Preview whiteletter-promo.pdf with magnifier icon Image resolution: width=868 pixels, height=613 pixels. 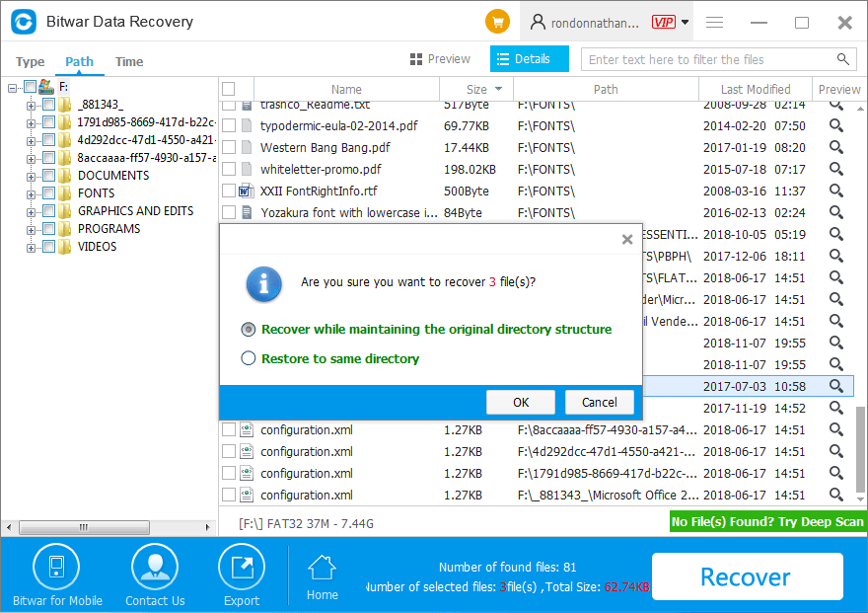(x=835, y=169)
